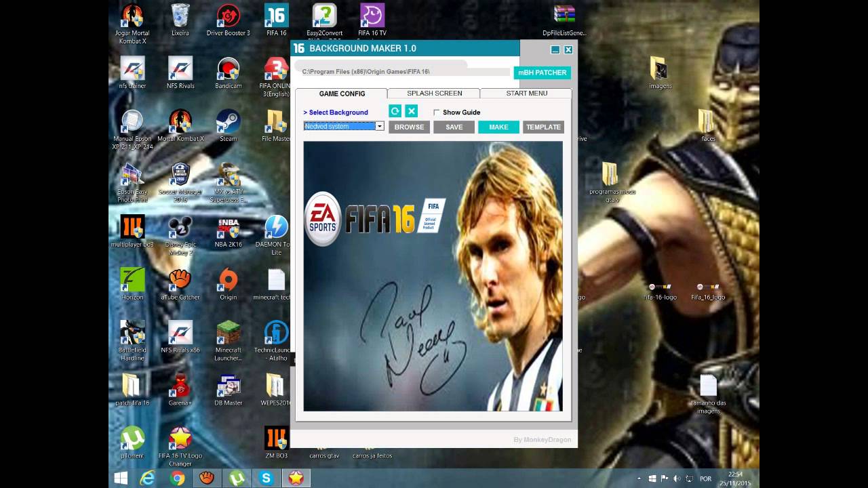Viewport: 868px width, 488px height.
Task: Select the Lixeira recycle bin icon
Action: (x=180, y=20)
